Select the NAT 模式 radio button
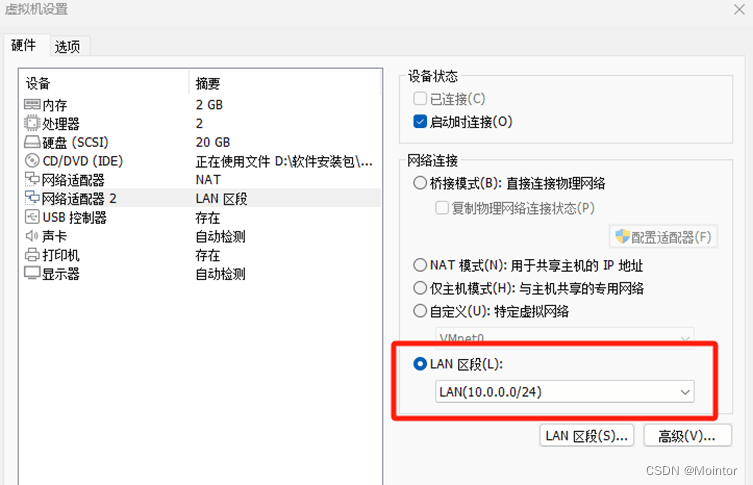This screenshot has height=485, width=753. tap(420, 266)
